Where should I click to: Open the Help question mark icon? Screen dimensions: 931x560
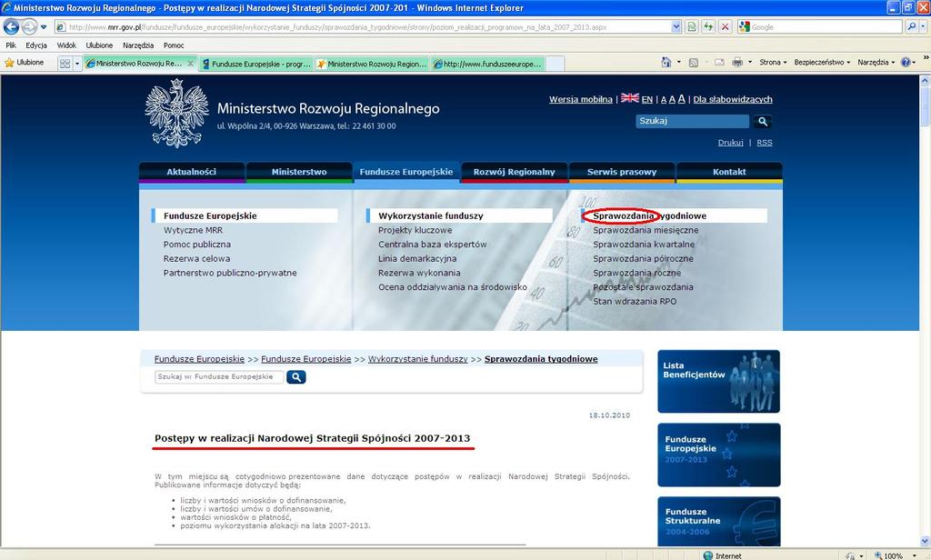(x=906, y=62)
